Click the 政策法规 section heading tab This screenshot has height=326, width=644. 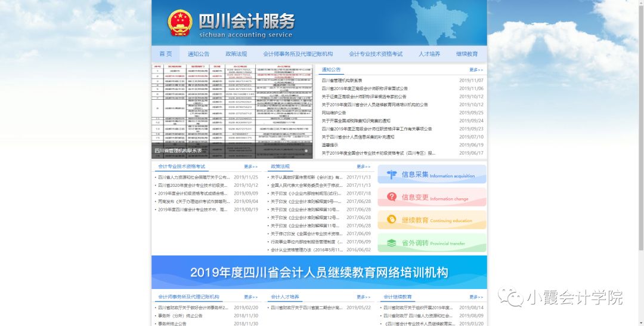pyautogui.click(x=280, y=167)
